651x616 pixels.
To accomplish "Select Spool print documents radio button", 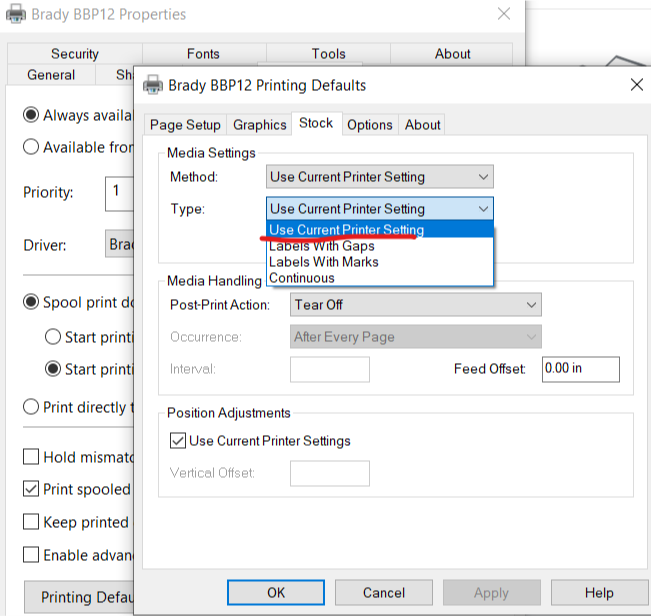I will [31, 303].
